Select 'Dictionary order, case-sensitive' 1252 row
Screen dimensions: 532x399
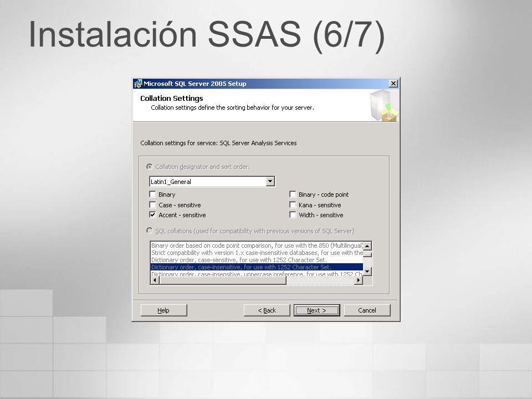(257, 260)
